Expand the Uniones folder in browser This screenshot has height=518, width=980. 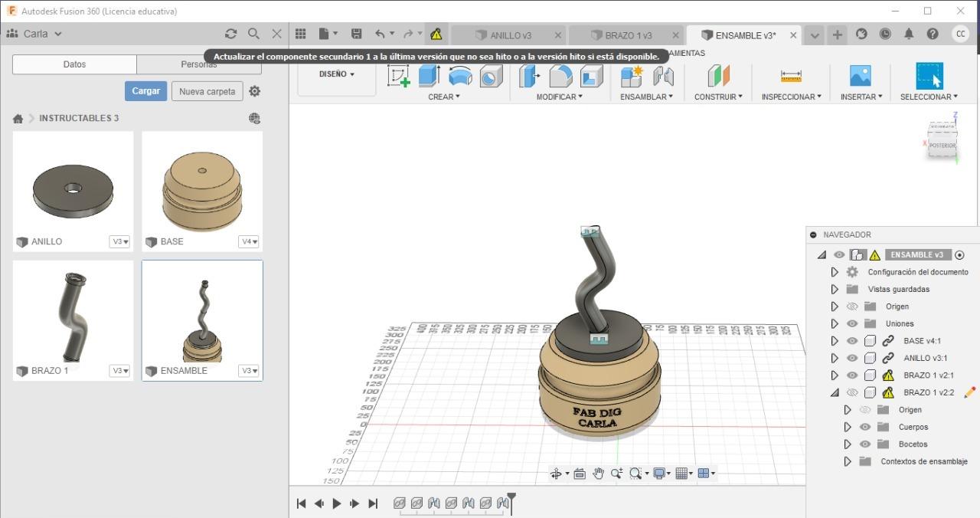(835, 323)
